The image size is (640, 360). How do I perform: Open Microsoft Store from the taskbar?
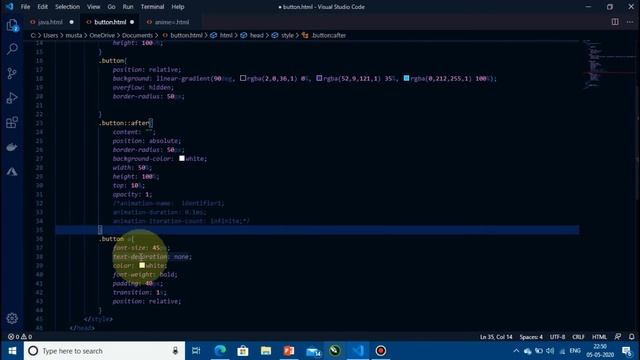coord(243,351)
